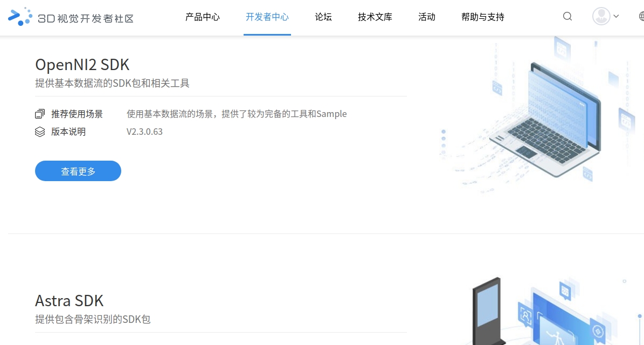Viewport: 644px width, 345px height.
Task: Click the 提供包含骨架识别的SDK包 subtitle
Action: pyautogui.click(x=93, y=319)
